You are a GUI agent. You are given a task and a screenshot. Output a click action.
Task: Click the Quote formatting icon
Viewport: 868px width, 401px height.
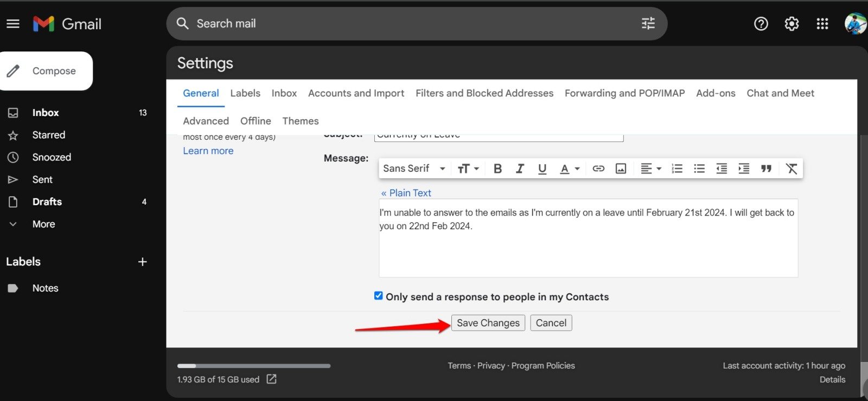pos(766,169)
